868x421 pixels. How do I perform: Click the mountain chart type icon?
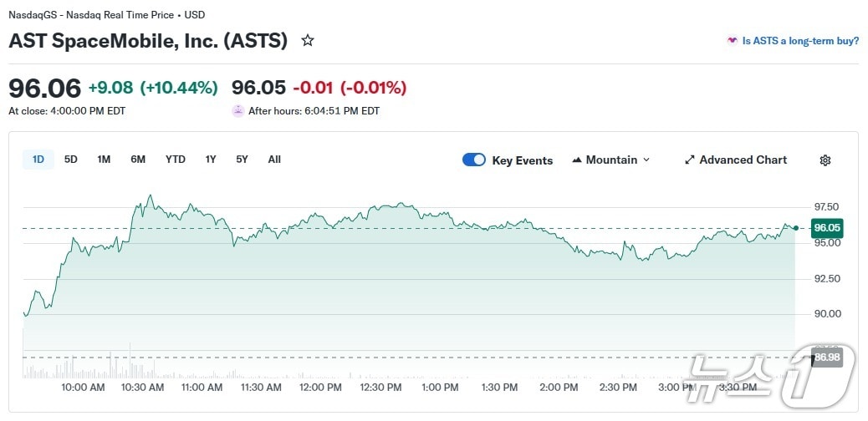pos(577,160)
